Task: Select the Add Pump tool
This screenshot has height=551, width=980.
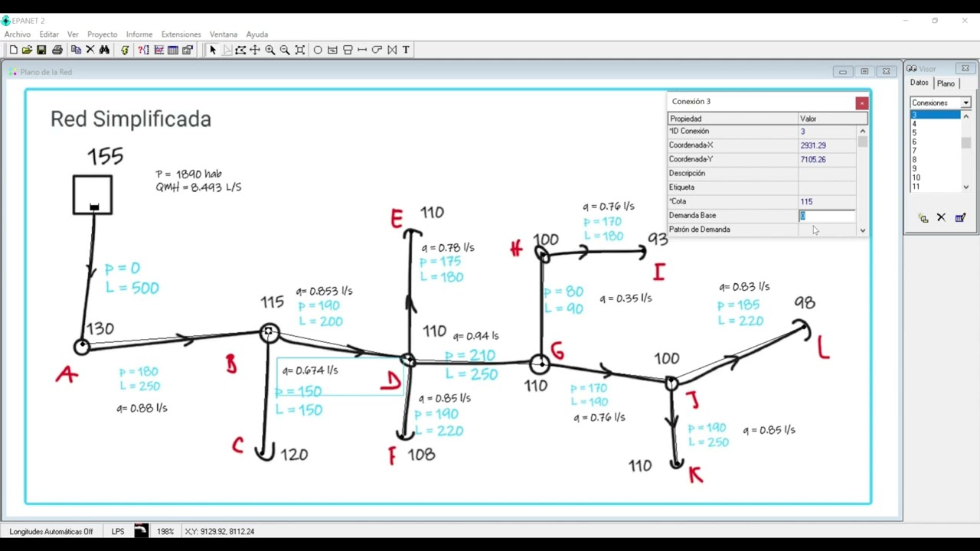Action: click(377, 50)
